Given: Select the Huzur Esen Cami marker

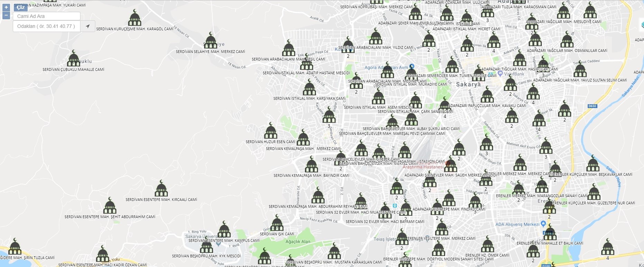Looking at the screenshot, I should pyautogui.click(x=270, y=131).
